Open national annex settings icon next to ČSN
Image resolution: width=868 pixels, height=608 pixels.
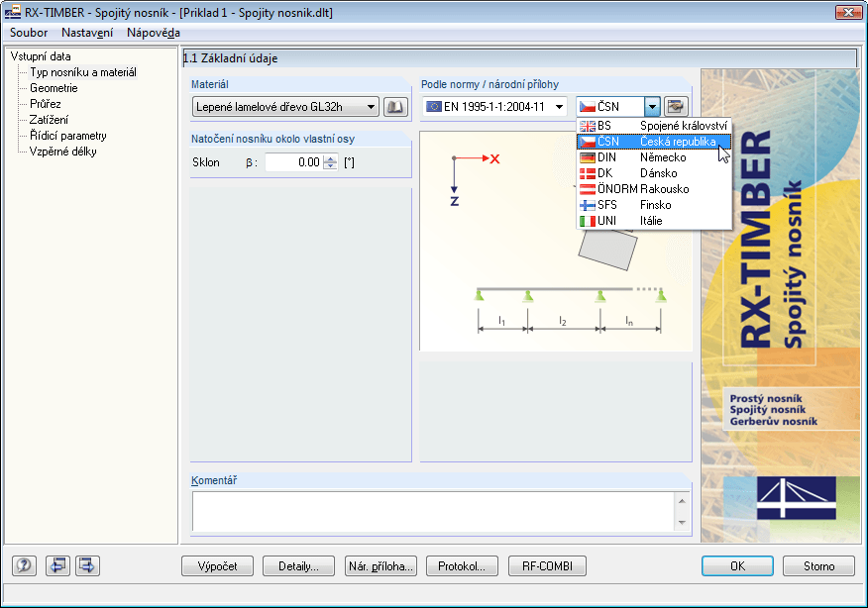click(x=676, y=106)
